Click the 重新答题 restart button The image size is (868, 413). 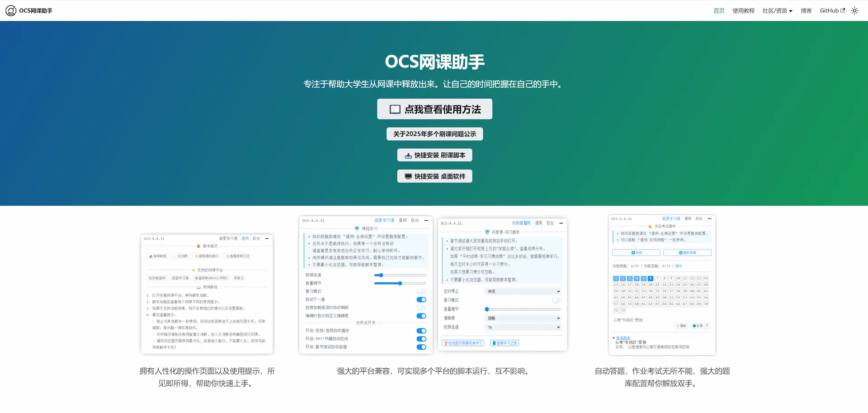point(687,252)
